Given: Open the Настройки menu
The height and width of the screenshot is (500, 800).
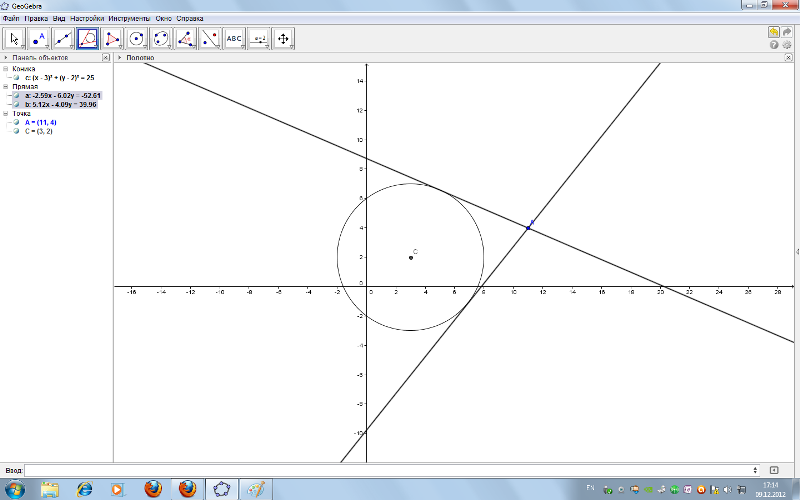Looking at the screenshot, I should coord(87,18).
